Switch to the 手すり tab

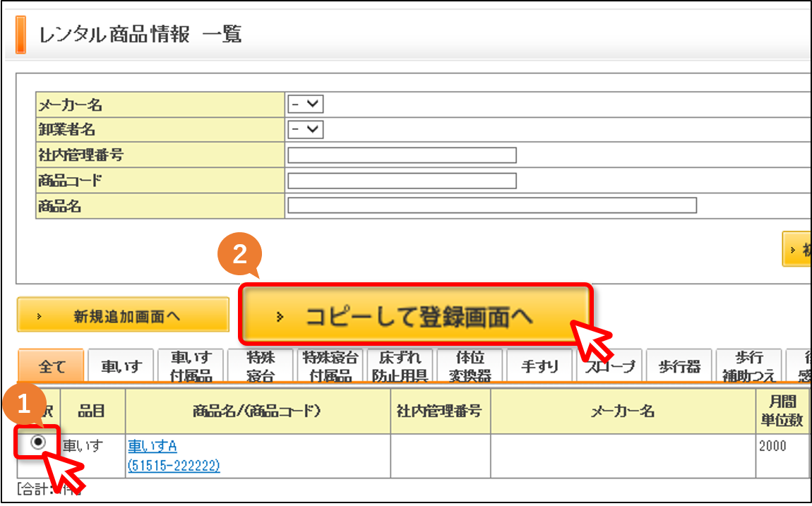point(539,366)
